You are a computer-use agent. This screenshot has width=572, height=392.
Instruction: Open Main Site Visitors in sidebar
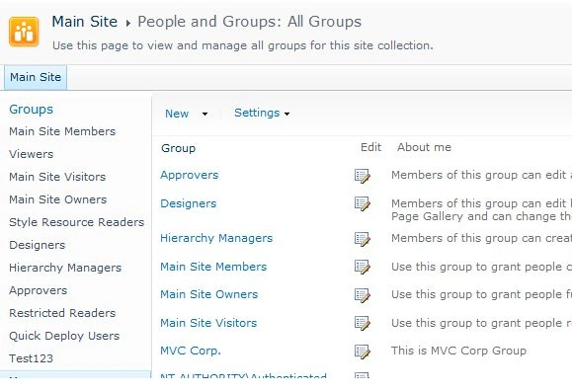tap(57, 177)
